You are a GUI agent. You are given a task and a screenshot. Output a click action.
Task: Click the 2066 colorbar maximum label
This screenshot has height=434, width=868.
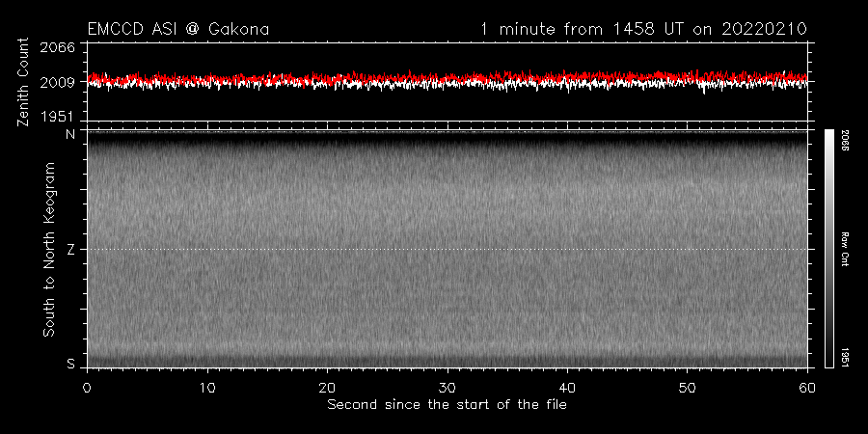pyautogui.click(x=845, y=140)
